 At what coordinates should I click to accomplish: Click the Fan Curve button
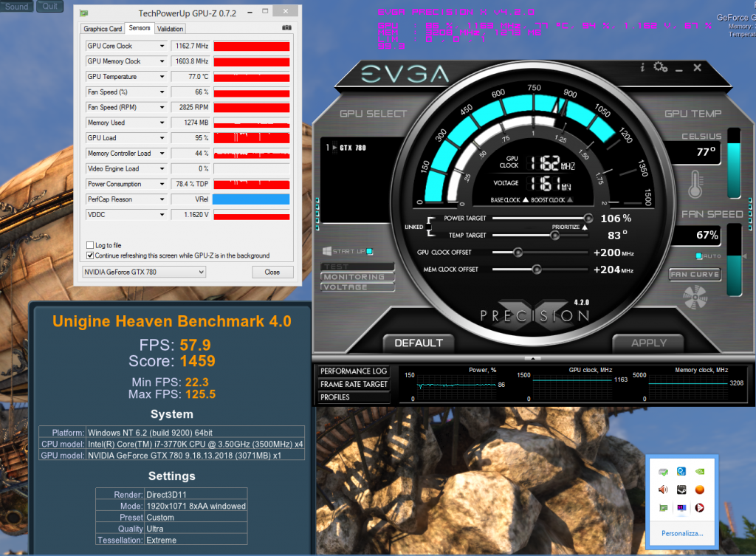click(x=694, y=275)
